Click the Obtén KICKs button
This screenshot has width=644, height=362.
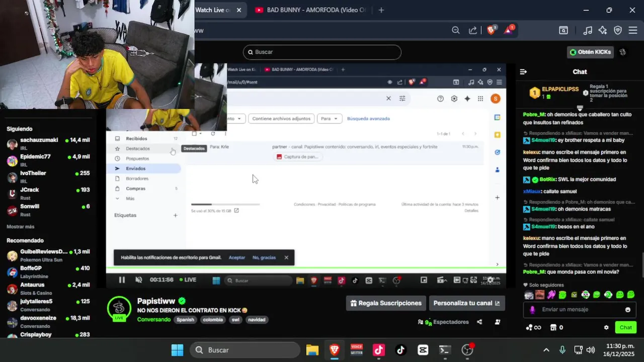591,52
